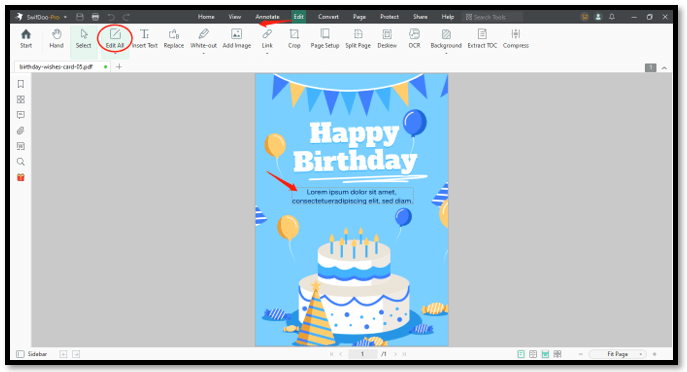
Task: Switch to the Annotate tab
Action: (267, 17)
